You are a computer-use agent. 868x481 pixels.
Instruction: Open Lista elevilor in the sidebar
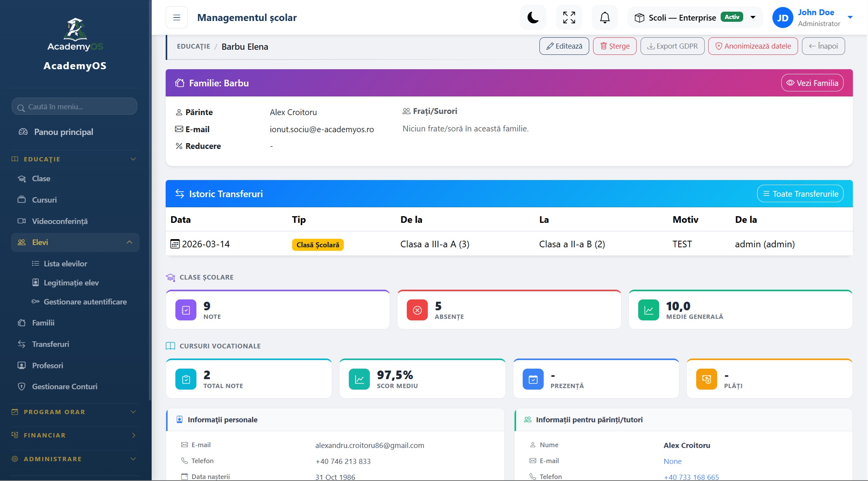coord(65,264)
